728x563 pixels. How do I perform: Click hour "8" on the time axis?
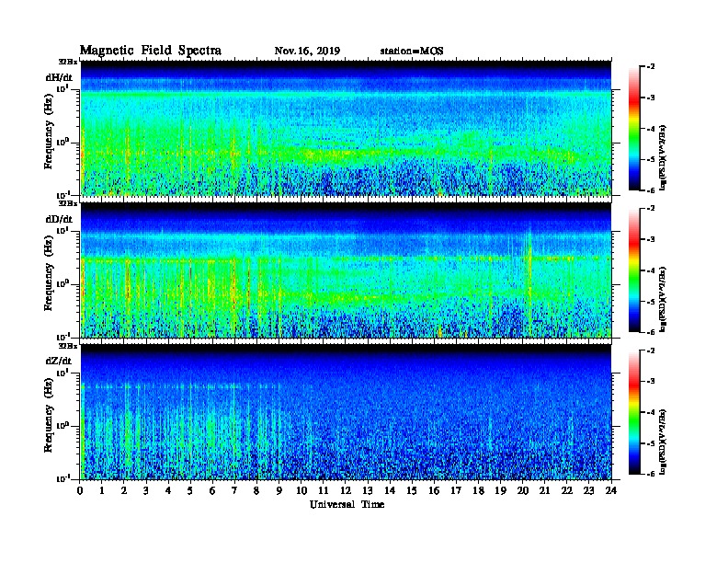(256, 491)
